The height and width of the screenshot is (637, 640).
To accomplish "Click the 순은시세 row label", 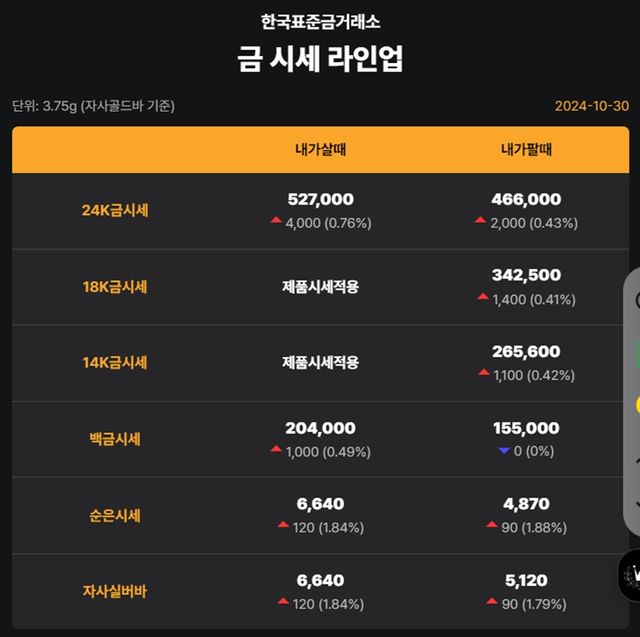I will point(114,516).
